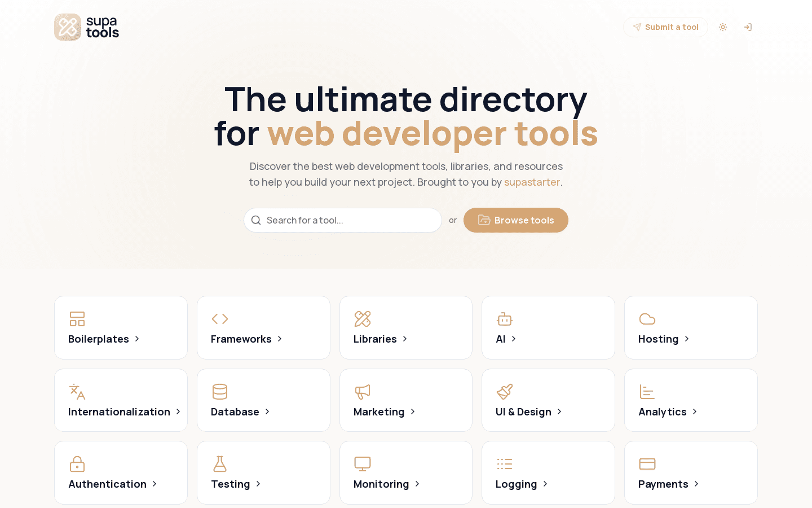The image size is (812, 508).
Task: Click the Boilerplates layout icon
Action: point(77,319)
